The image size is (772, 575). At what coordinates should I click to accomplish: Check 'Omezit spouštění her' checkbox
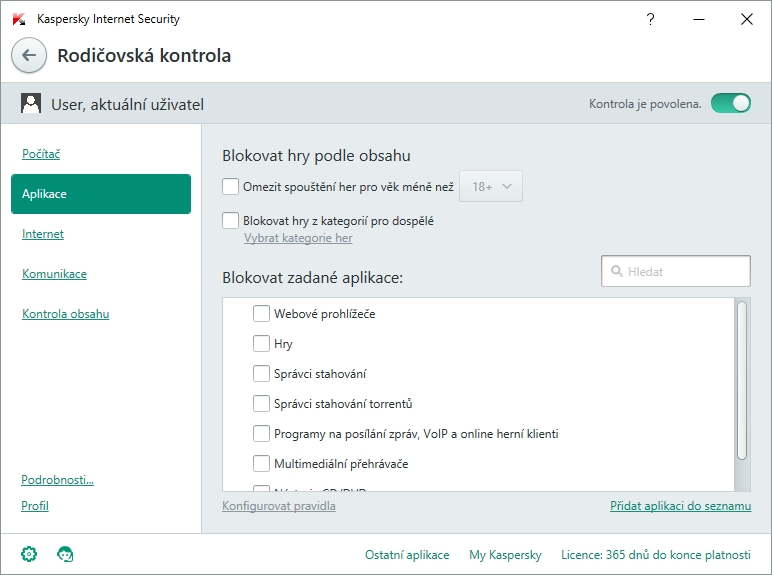[231, 186]
